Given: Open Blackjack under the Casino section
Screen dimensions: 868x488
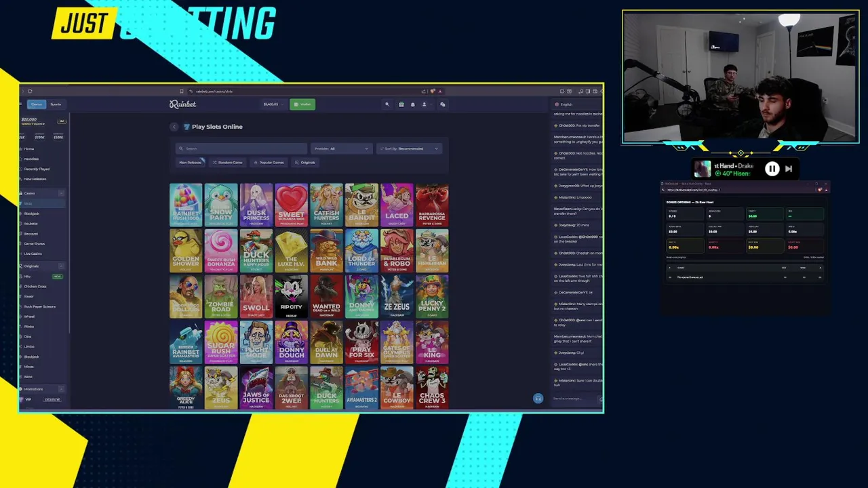Looking at the screenshot, I should click(32, 213).
